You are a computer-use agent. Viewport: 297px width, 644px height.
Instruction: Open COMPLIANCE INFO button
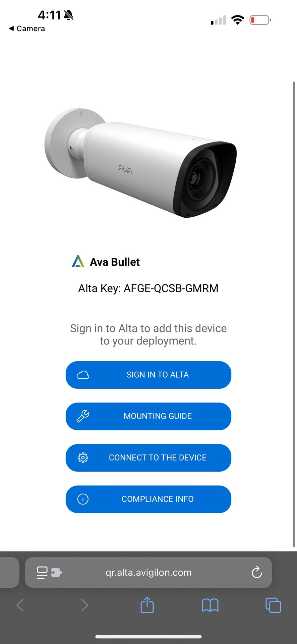tap(148, 499)
